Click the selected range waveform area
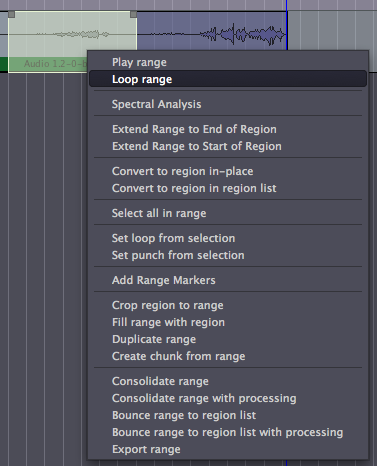The width and height of the screenshot is (377, 466). [72, 33]
